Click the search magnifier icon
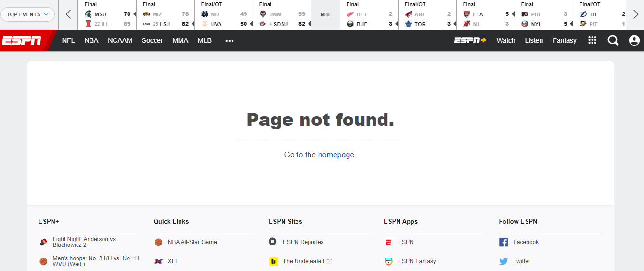Screen dimensions: 644x271 click(x=613, y=40)
